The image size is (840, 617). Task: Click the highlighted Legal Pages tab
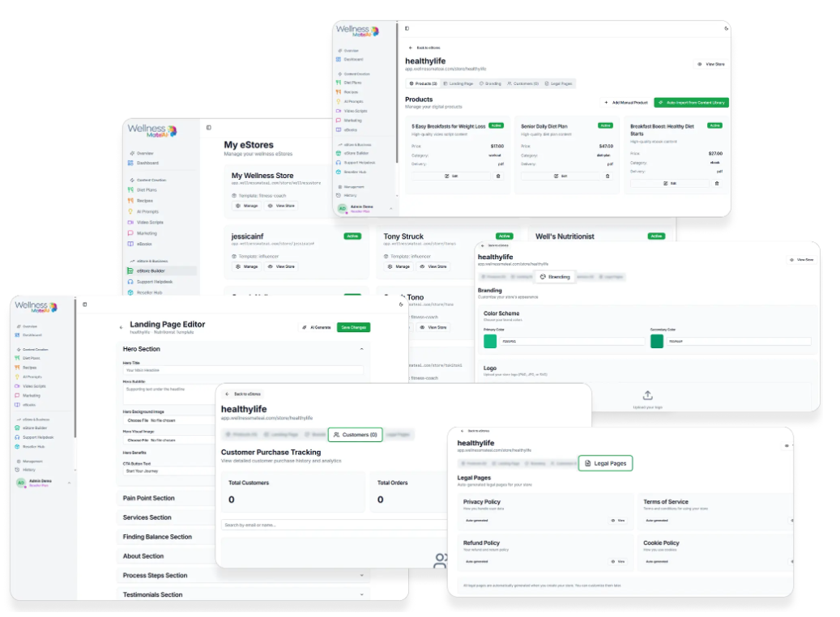coord(605,463)
